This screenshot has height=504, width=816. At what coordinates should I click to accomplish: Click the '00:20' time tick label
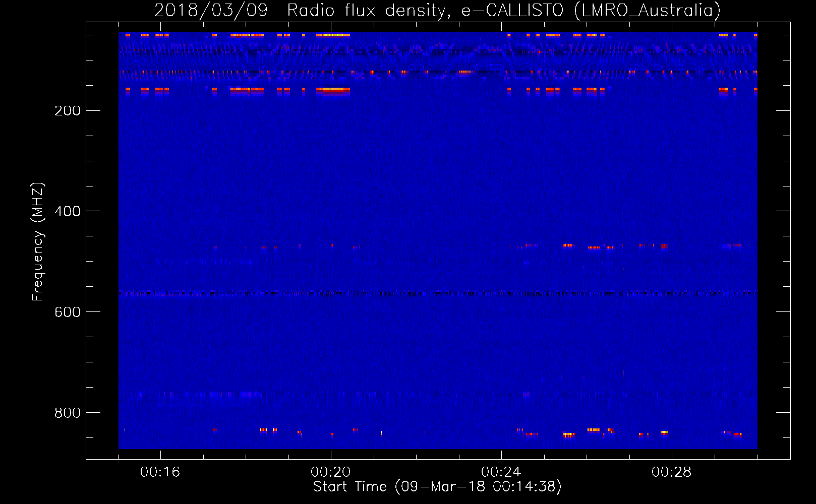331,472
